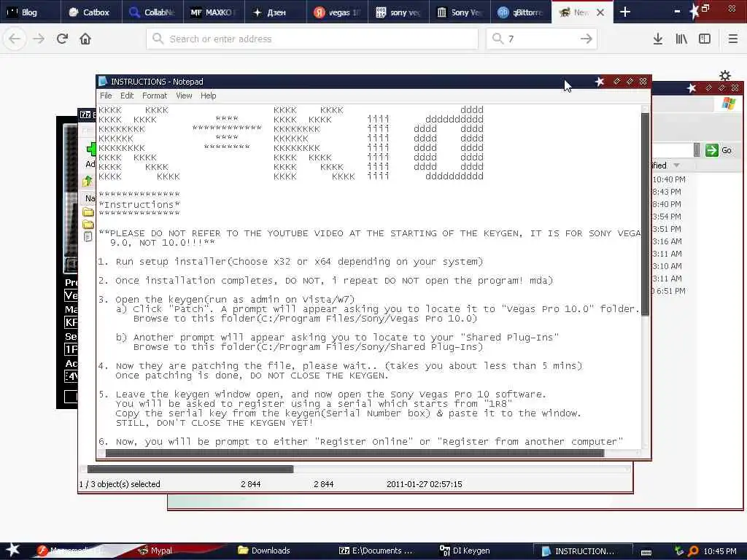Reload the current browser page
747x560 pixels.
click(x=62, y=39)
